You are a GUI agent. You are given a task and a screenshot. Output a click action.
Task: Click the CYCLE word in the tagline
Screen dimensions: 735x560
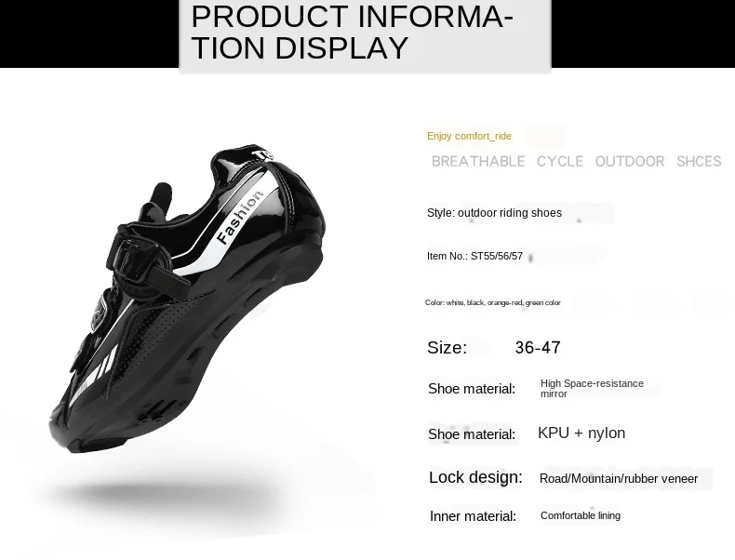[560, 161]
